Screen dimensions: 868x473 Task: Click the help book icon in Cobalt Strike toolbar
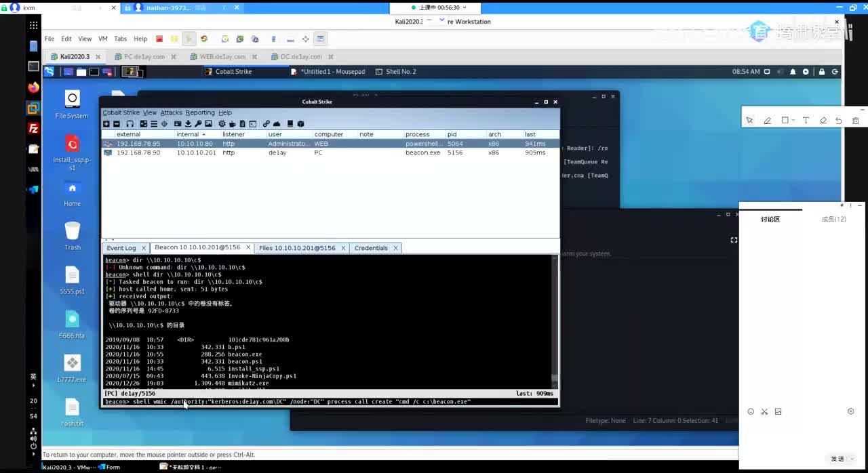click(290, 124)
